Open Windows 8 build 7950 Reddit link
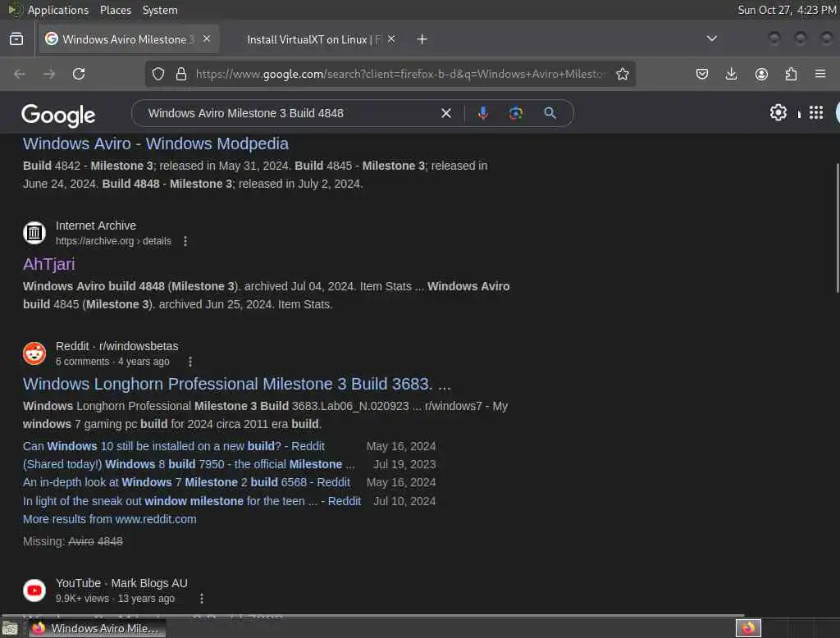840x638 pixels. [x=189, y=464]
